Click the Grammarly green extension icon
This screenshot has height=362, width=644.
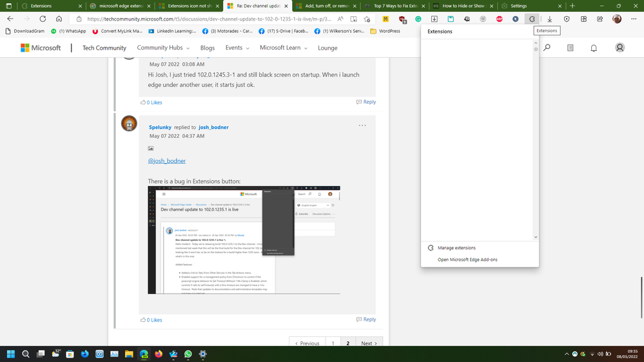point(418,19)
